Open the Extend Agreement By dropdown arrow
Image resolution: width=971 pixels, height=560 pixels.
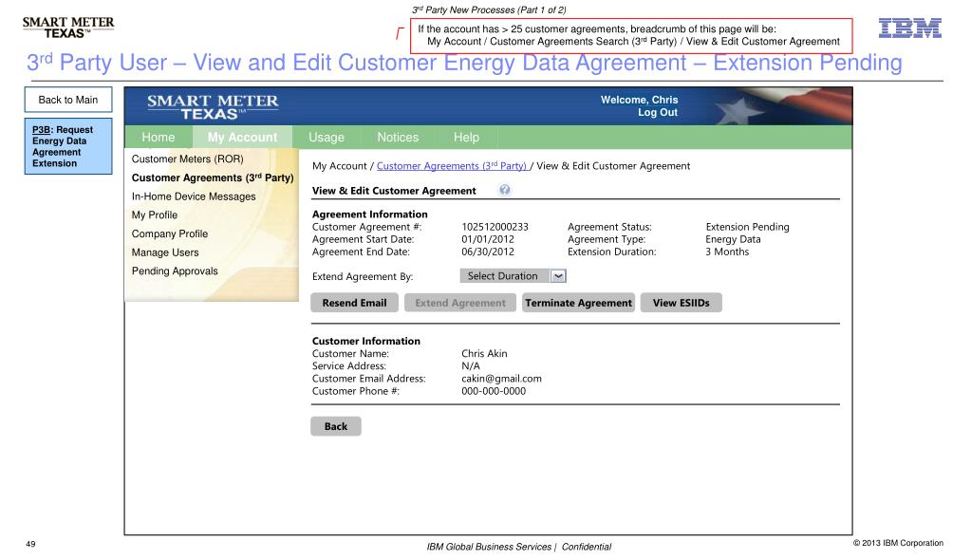(x=558, y=276)
